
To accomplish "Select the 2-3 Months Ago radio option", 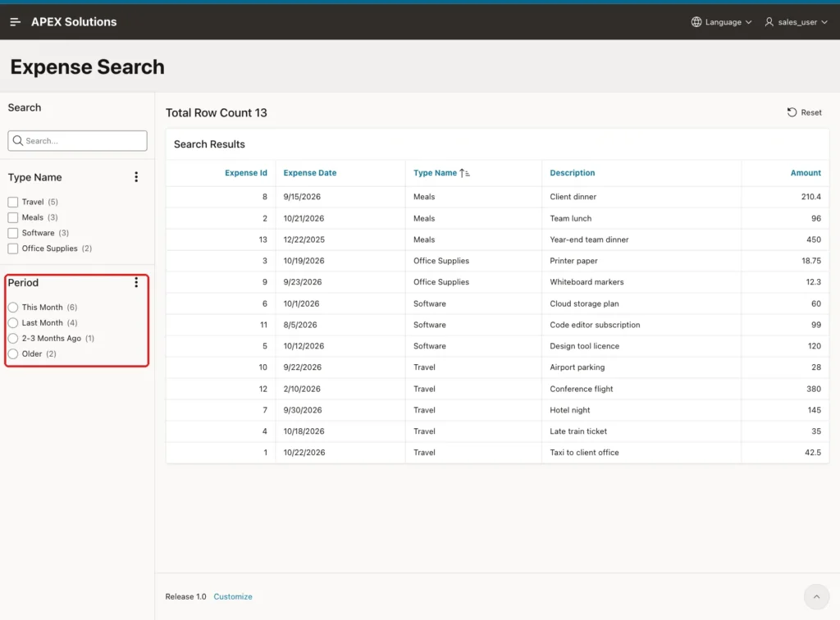I will tap(13, 339).
